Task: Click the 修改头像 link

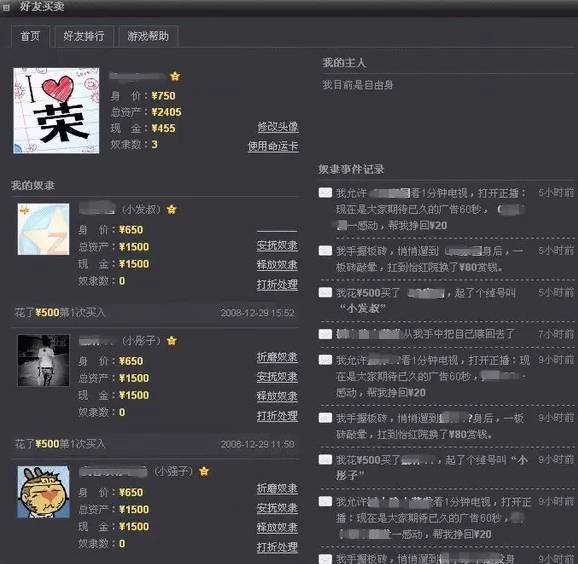Action: pyautogui.click(x=278, y=127)
